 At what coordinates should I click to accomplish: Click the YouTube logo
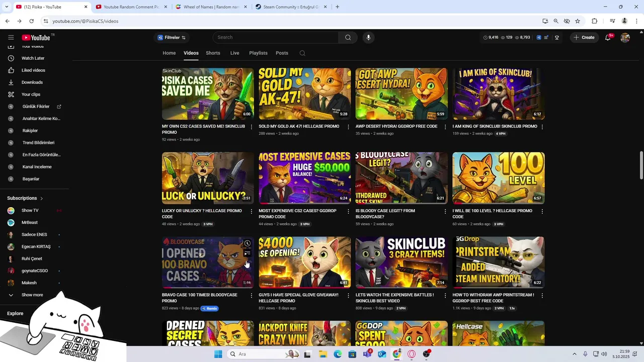pyautogui.click(x=37, y=37)
